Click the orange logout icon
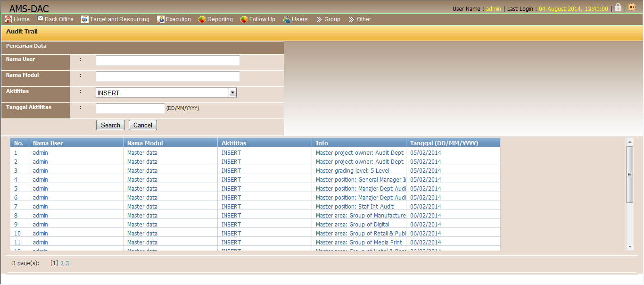Viewport: 644px width, 285px height. tap(632, 8)
